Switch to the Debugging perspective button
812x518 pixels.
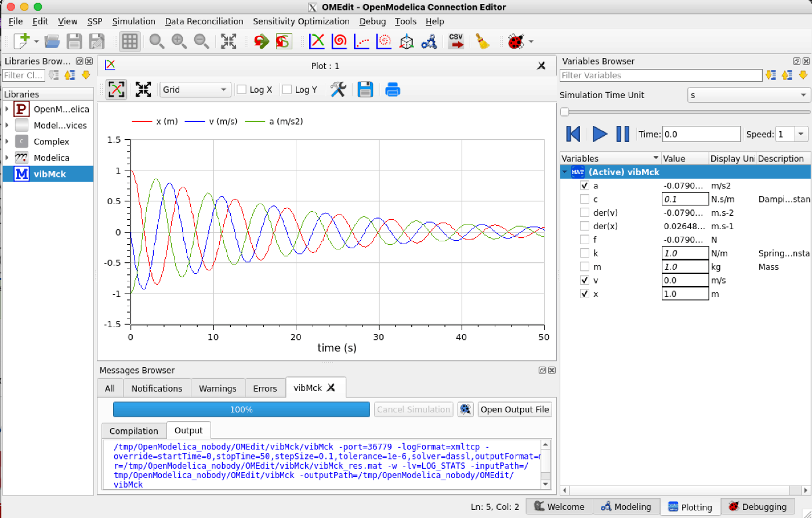click(758, 506)
